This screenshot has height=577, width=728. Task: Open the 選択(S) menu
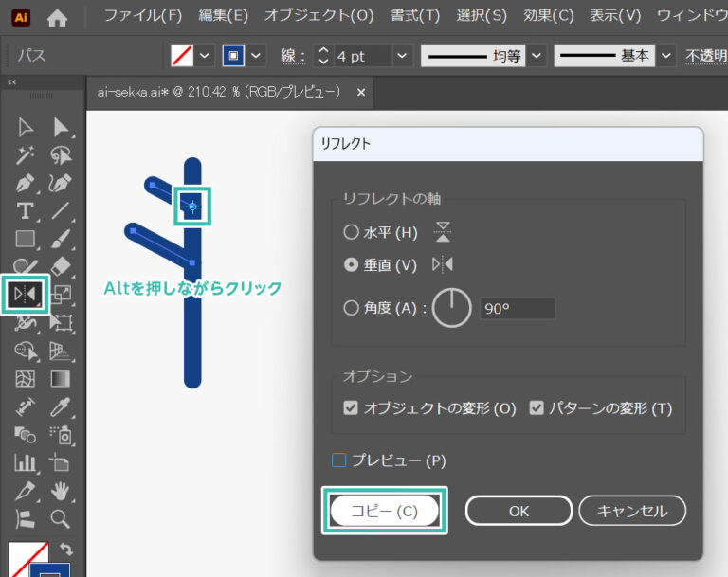click(482, 16)
